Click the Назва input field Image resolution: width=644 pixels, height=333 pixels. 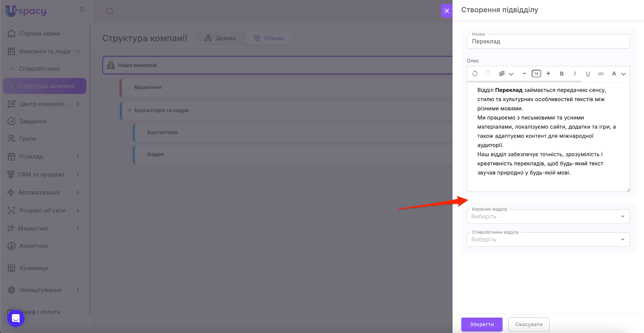point(548,42)
